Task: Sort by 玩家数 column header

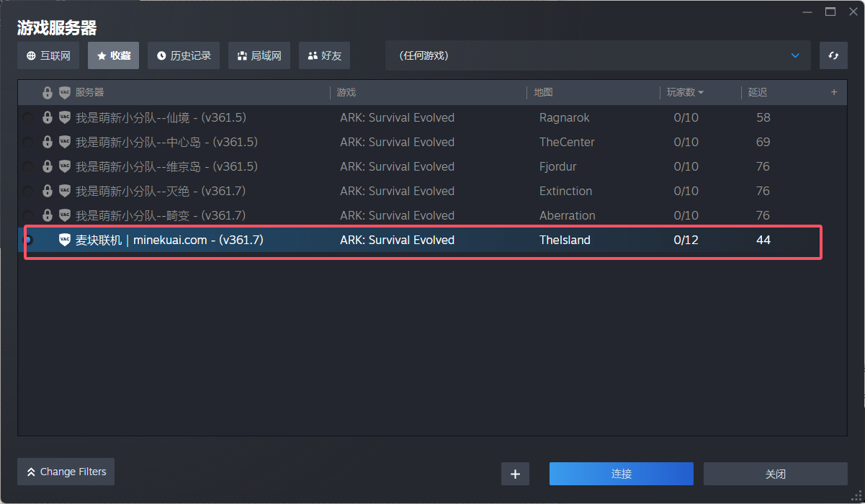Action: 685,93
